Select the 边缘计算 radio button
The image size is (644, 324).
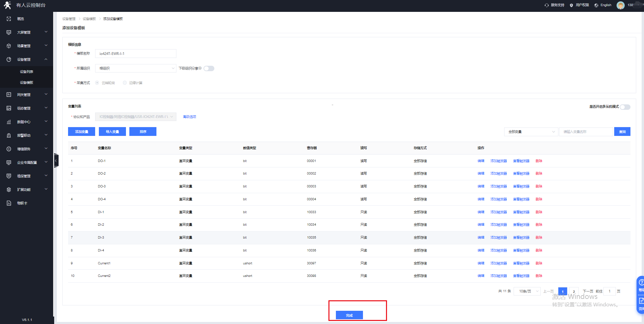[x=125, y=83]
